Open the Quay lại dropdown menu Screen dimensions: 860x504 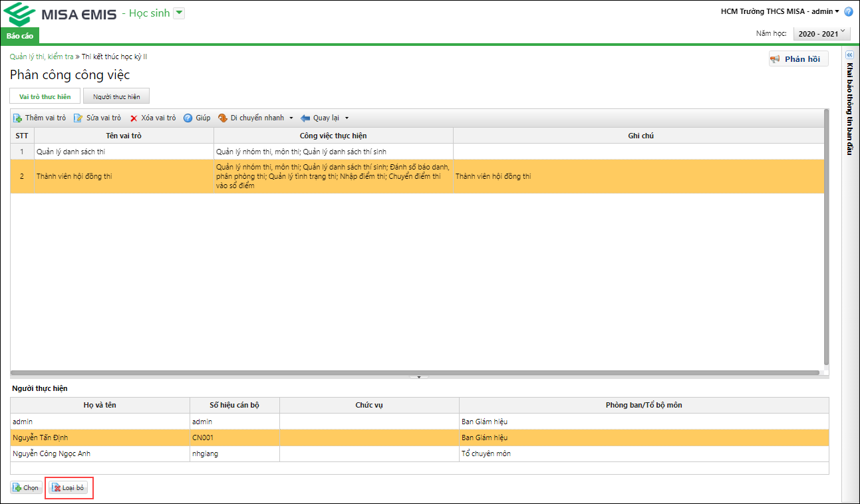click(325, 118)
